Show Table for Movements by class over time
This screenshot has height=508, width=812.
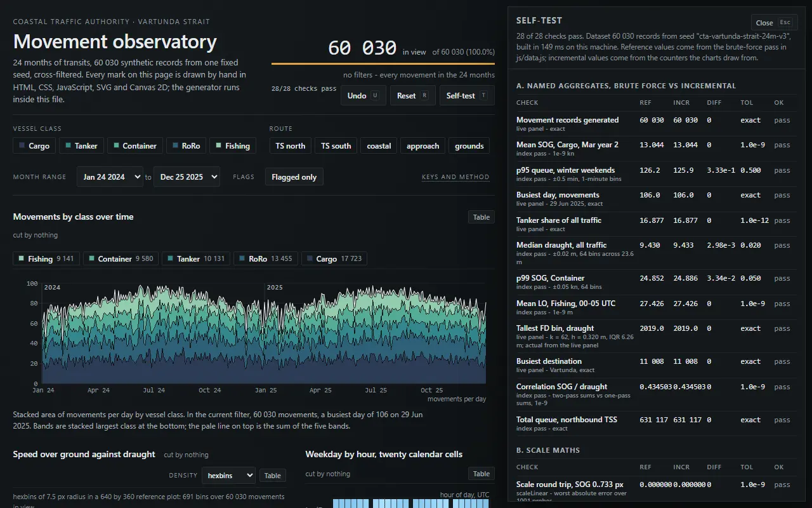[x=481, y=217]
